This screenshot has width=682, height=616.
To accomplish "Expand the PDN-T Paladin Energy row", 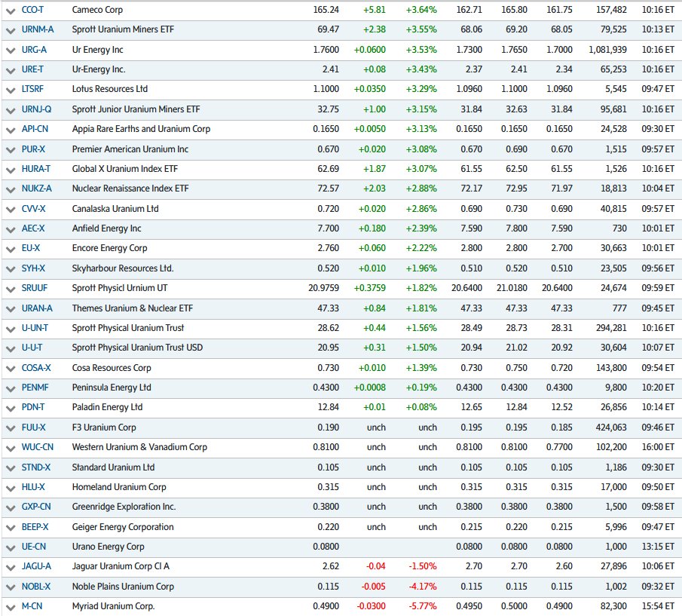I will (x=10, y=407).
